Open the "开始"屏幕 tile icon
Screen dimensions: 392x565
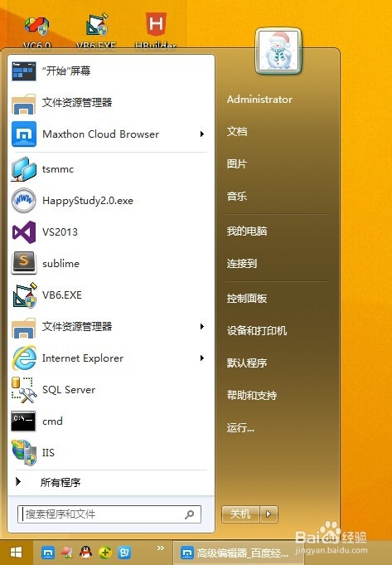click(x=24, y=71)
